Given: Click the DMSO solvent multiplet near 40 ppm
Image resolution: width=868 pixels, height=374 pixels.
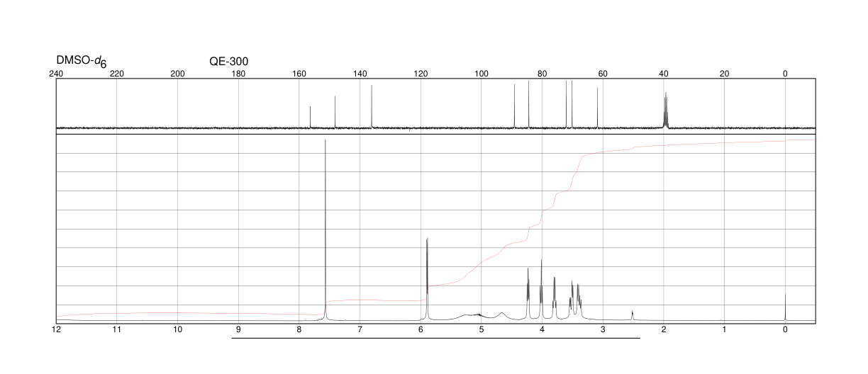Looking at the screenshot, I should point(665,110).
